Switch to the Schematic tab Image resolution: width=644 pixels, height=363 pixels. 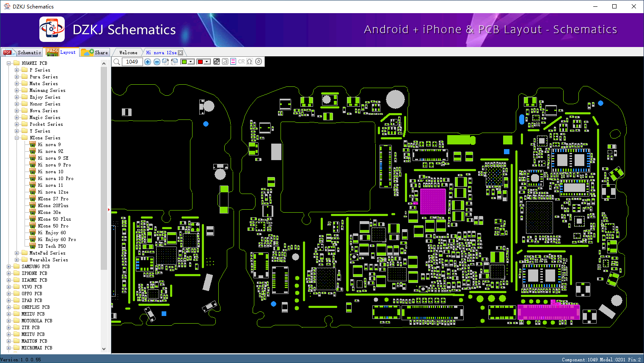(22, 53)
